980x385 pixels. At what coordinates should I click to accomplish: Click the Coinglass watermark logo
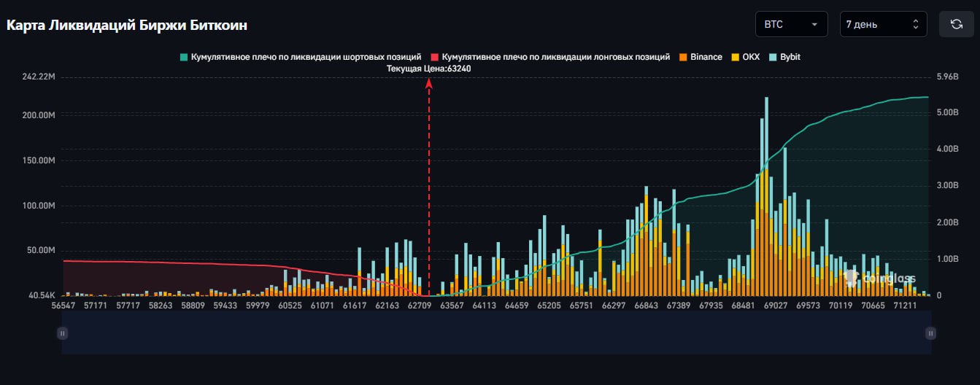880,278
